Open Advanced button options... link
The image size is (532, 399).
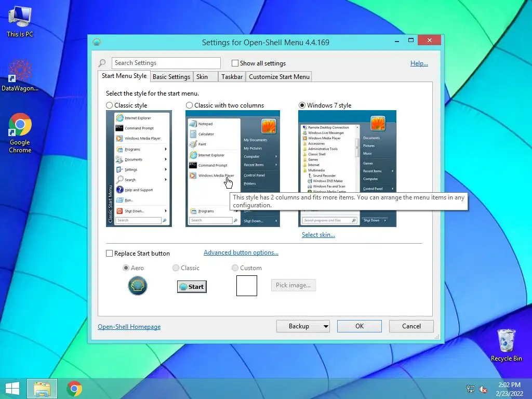[x=241, y=252]
